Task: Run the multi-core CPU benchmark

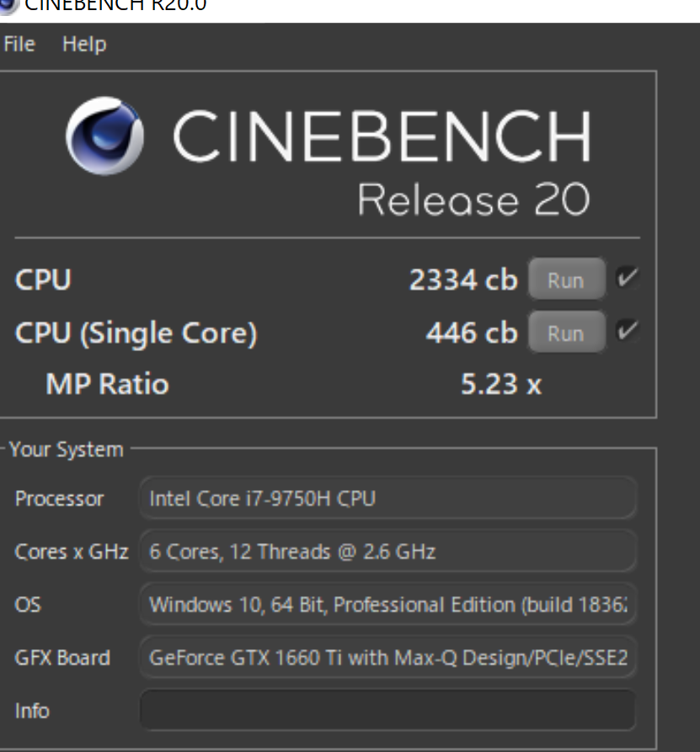Action: [x=567, y=280]
